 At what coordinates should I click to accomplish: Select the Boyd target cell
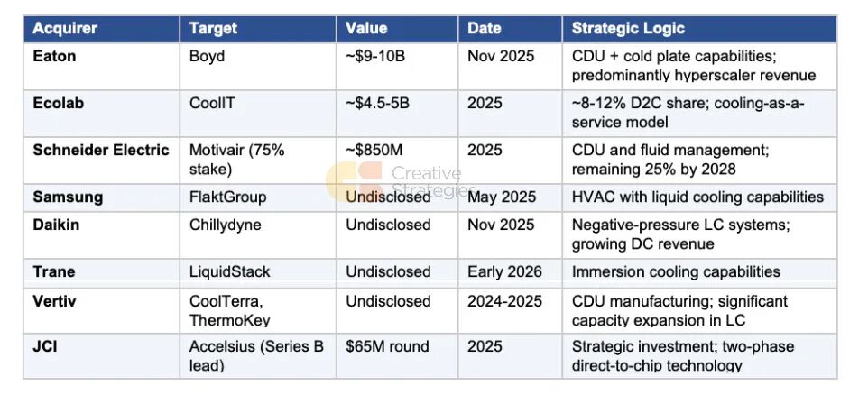[207, 56]
